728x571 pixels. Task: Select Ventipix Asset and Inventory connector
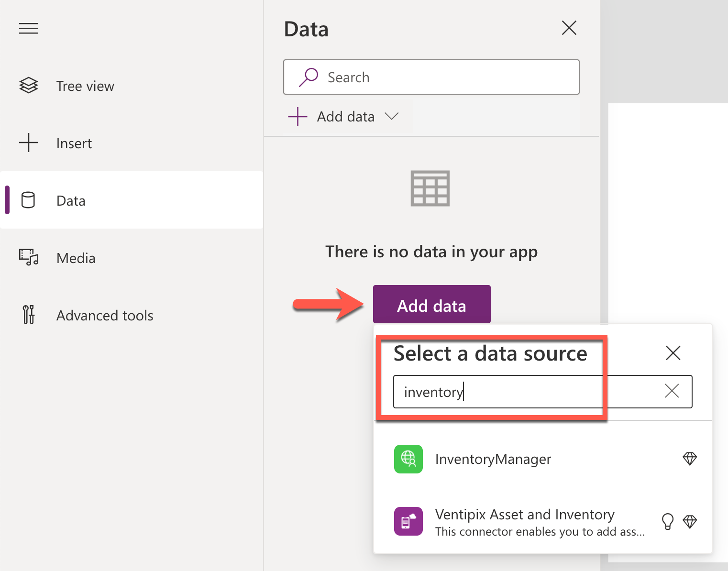coord(543,521)
